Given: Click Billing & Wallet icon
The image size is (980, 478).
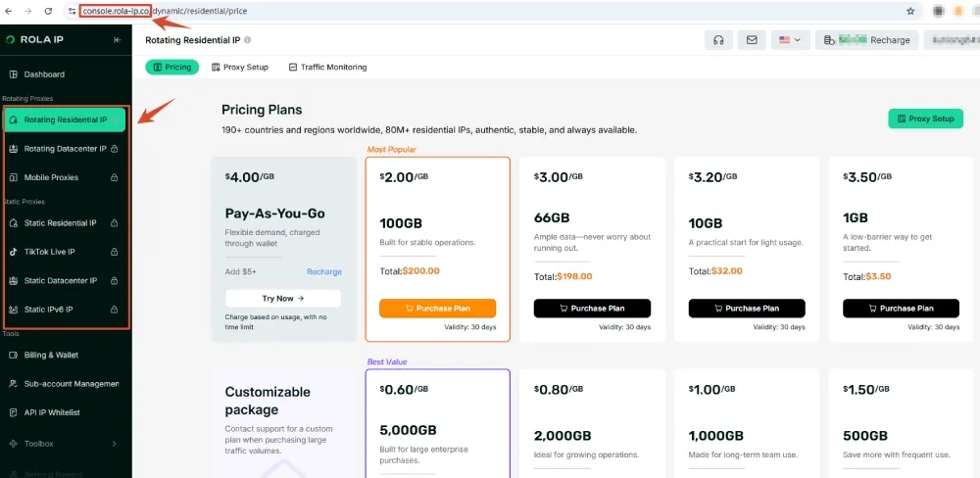Looking at the screenshot, I should pyautogui.click(x=14, y=355).
